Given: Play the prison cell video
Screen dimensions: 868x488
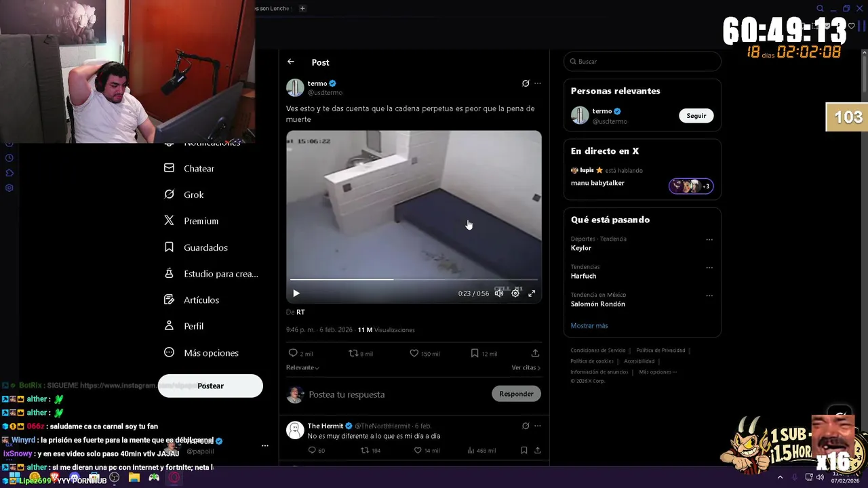Looking at the screenshot, I should pos(296,293).
